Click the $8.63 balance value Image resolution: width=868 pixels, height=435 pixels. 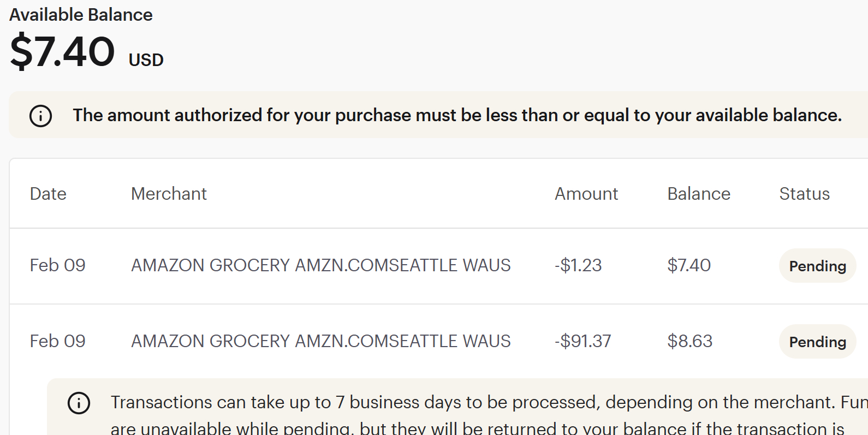[689, 341]
